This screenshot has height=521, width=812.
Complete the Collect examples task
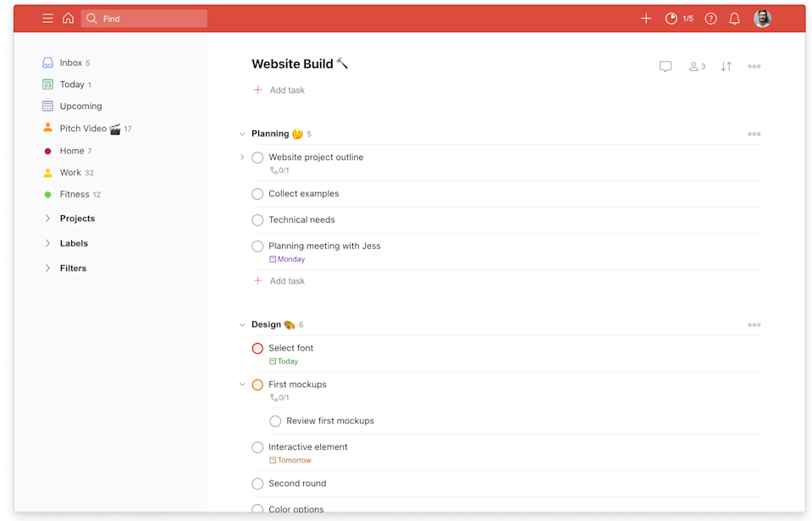[257, 194]
